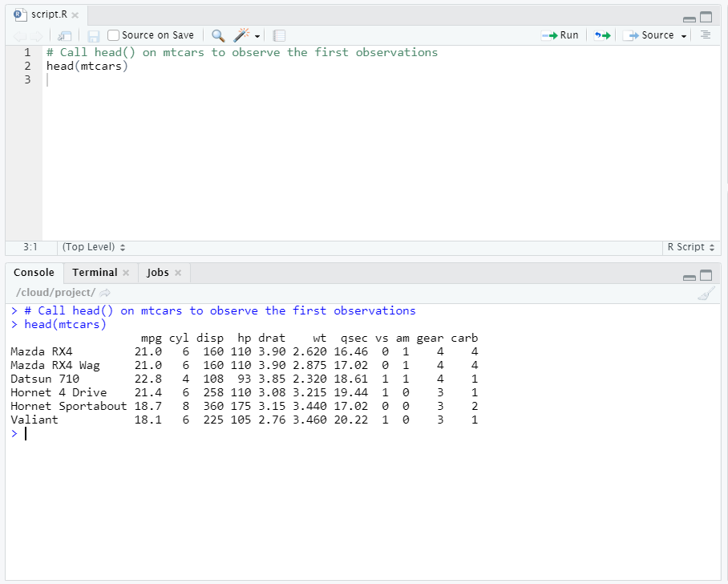728x584 pixels.
Task: Click the comment on editor line 1
Action: (x=242, y=52)
